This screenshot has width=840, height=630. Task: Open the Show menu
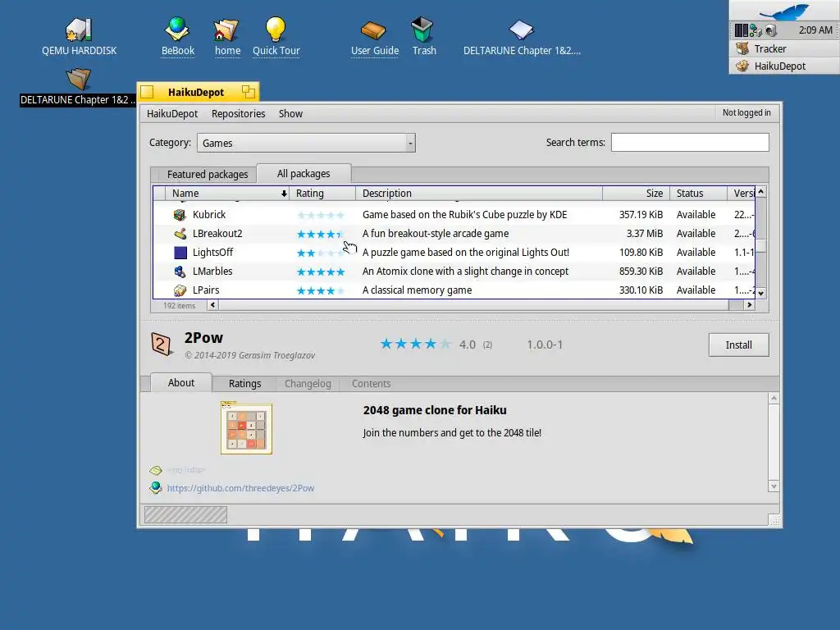click(x=290, y=113)
